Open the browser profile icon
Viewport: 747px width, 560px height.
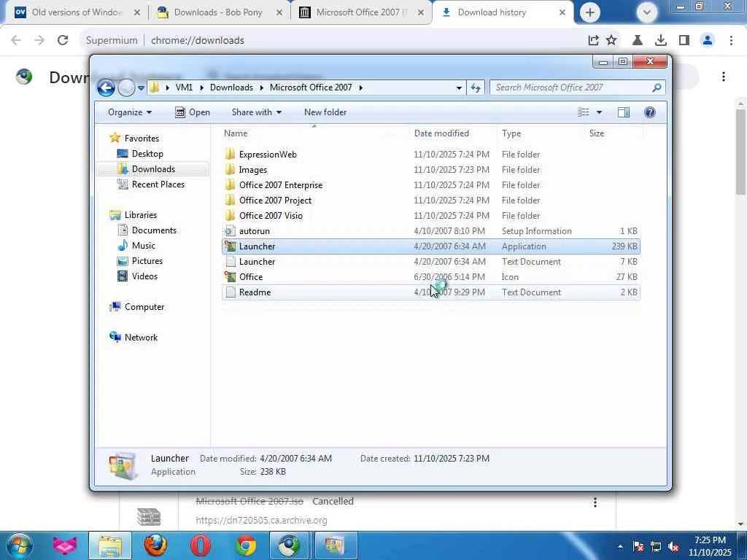[708, 41]
